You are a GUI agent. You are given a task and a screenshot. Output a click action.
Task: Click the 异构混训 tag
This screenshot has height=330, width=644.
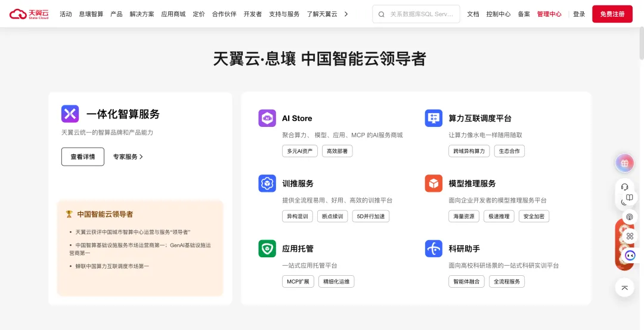(x=298, y=216)
